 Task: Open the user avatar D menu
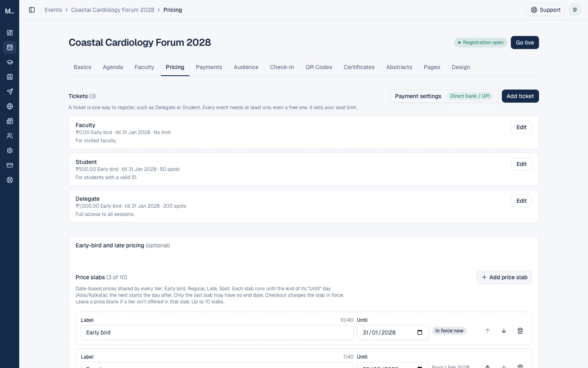(575, 10)
